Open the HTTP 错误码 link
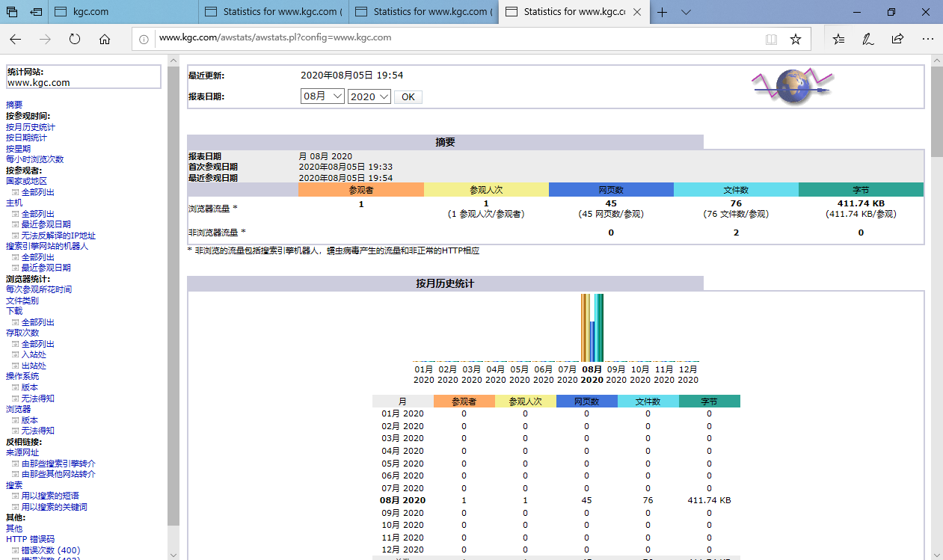This screenshot has height=560, width=943. (x=31, y=539)
